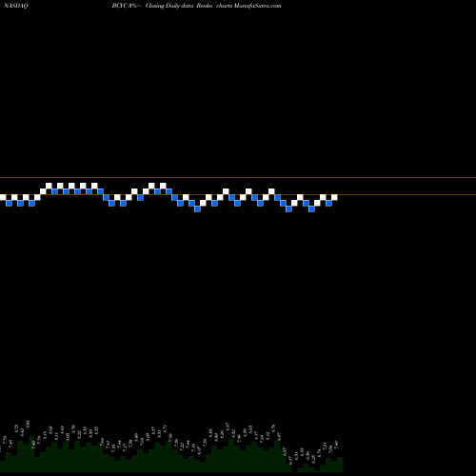476x476 pixels.
Task: Click the MunafaSutra.com source text
Action: pos(257,6)
